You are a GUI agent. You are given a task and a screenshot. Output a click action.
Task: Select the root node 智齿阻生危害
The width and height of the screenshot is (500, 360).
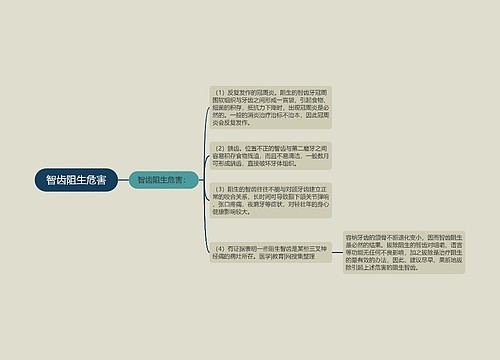[76, 180]
